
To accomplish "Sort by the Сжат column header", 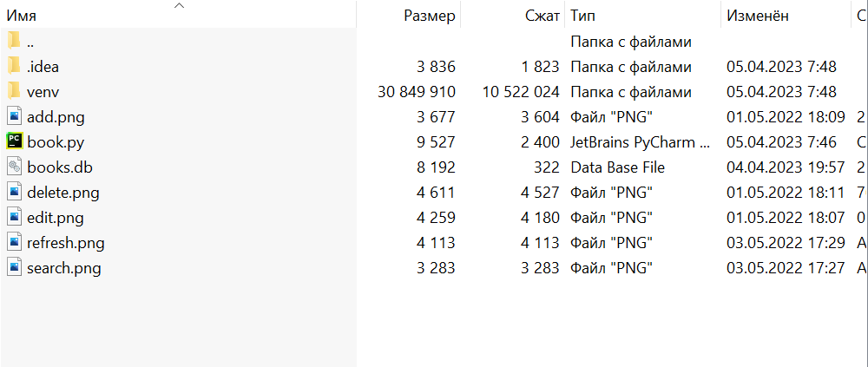I will (x=542, y=16).
